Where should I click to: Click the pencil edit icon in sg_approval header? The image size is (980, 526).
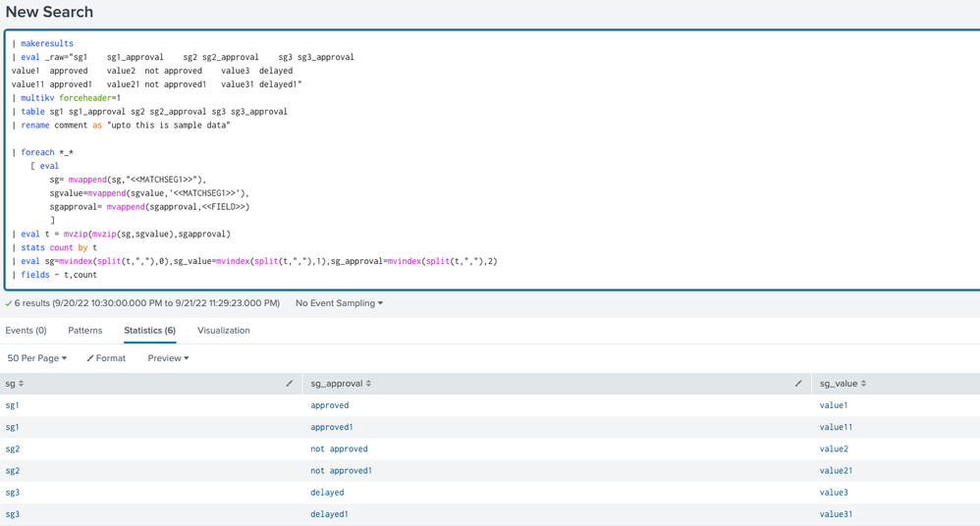click(x=798, y=384)
